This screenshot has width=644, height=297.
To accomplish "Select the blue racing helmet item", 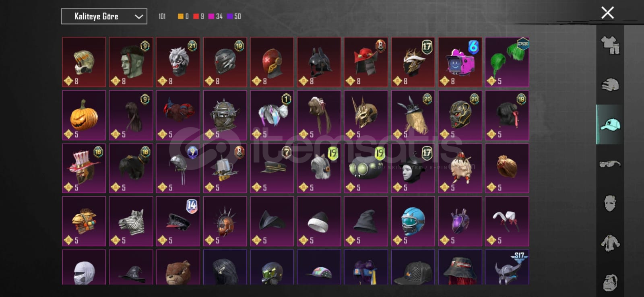I will tap(413, 221).
